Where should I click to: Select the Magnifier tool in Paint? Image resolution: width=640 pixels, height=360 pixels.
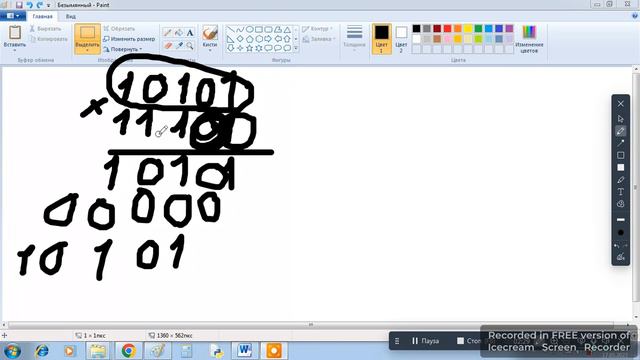[x=190, y=46]
